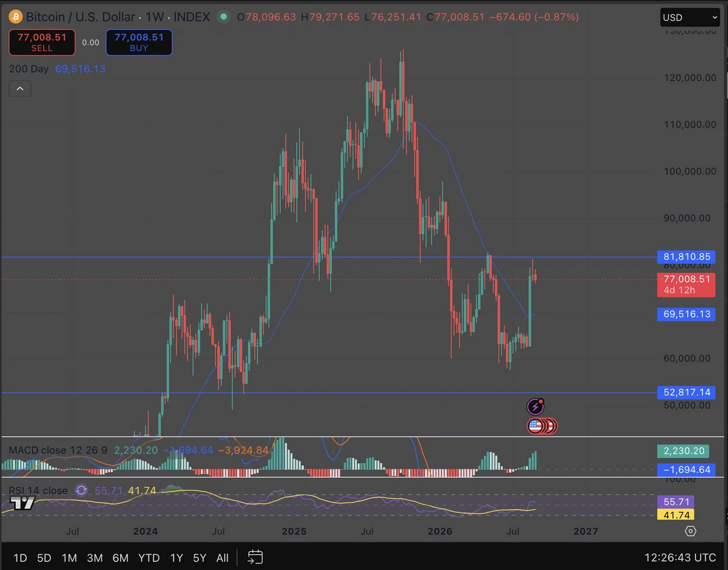The height and width of the screenshot is (570, 728).
Task: Click the RSI indicator refresh icon
Action: click(x=81, y=491)
